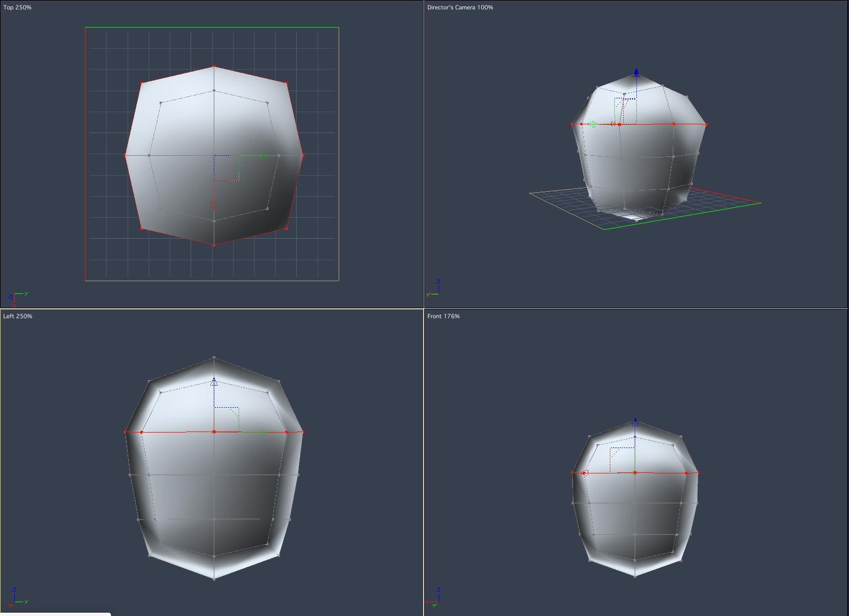849x616 pixels.
Task: Select the blue Z-axis arrow in Director's Camera
Action: tap(636, 72)
